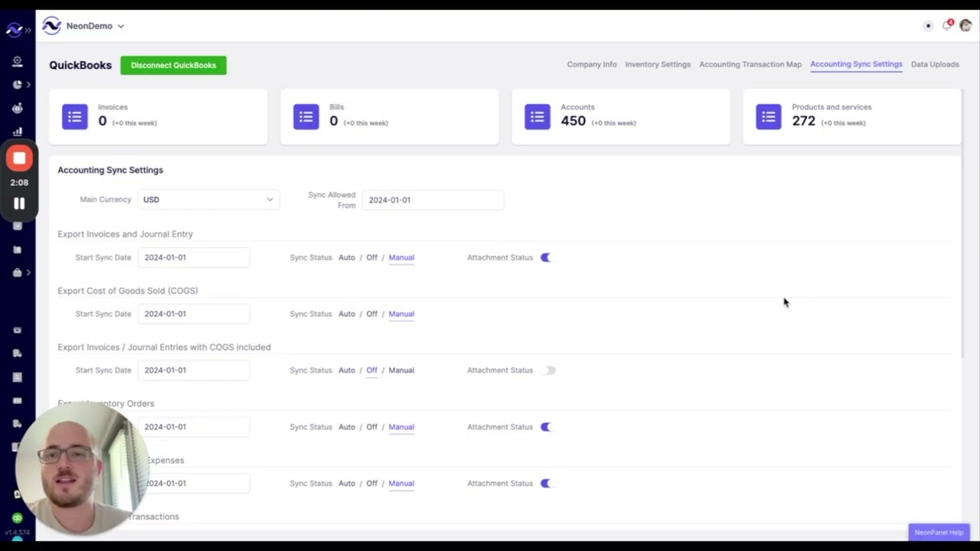This screenshot has height=551, width=980.
Task: Go to the Data Uploads tab
Action: pos(935,64)
